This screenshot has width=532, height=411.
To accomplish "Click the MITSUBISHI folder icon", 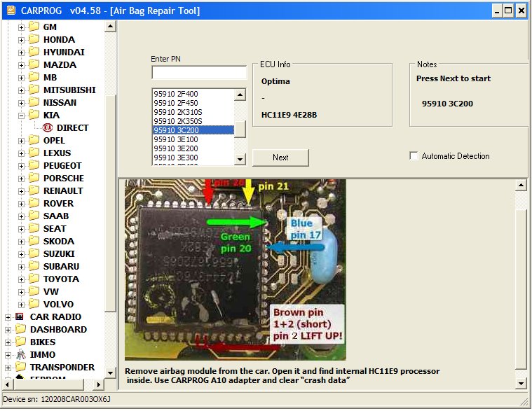I will [34, 90].
